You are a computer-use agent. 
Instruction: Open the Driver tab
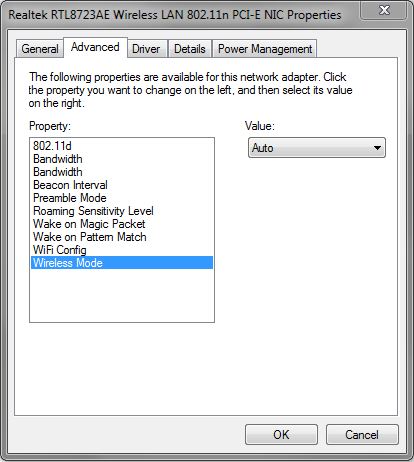[x=146, y=49]
